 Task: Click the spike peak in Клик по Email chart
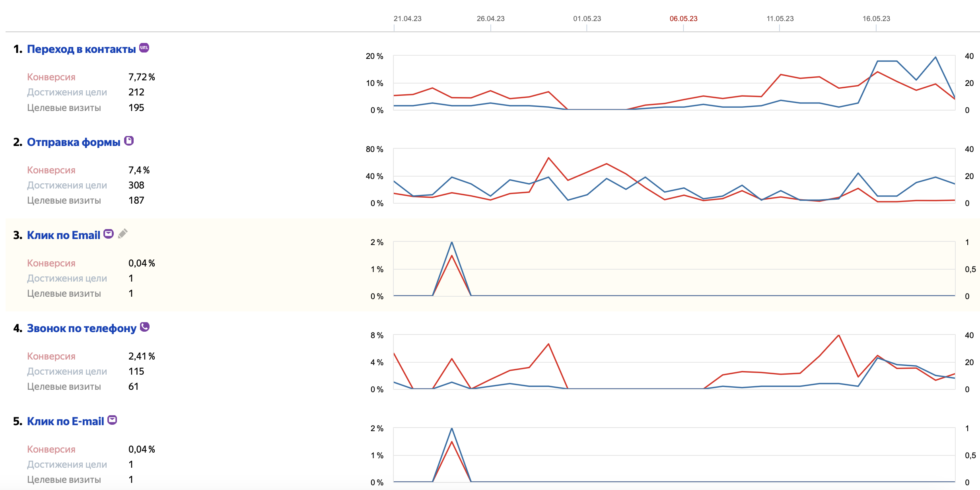point(452,243)
